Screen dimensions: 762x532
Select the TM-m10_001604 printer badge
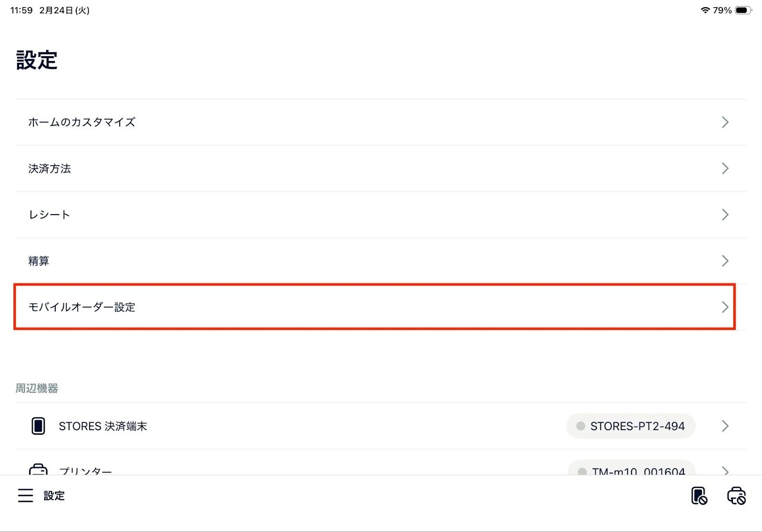[632, 470]
